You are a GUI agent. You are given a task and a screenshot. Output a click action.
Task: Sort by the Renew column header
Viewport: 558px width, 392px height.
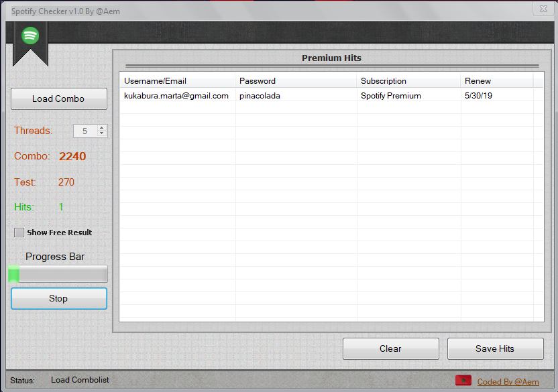tap(497, 81)
